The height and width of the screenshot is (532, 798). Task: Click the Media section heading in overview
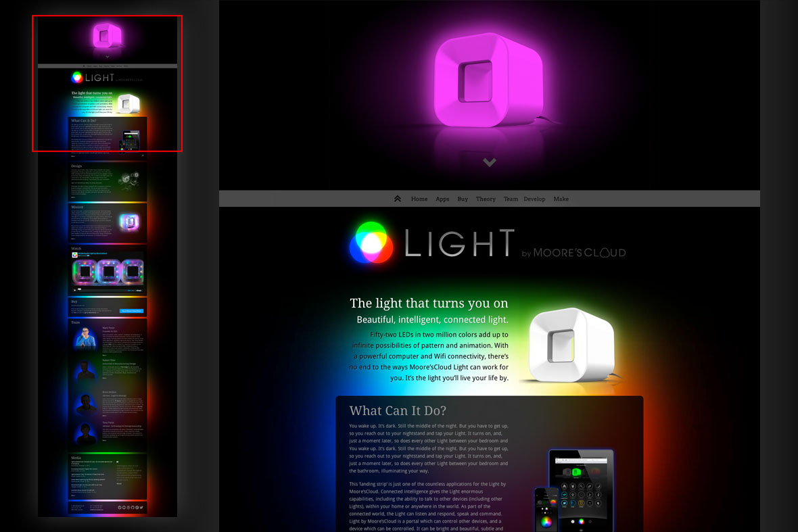coord(76,458)
